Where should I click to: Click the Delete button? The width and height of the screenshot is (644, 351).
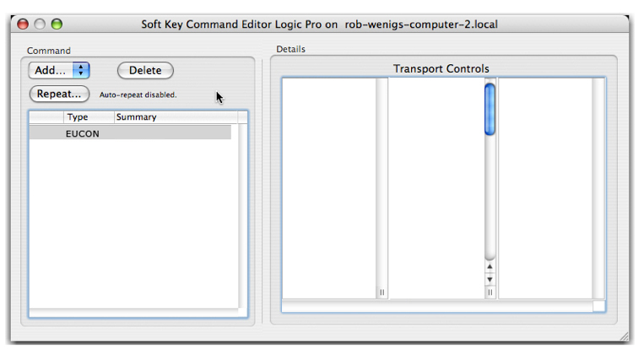(145, 71)
